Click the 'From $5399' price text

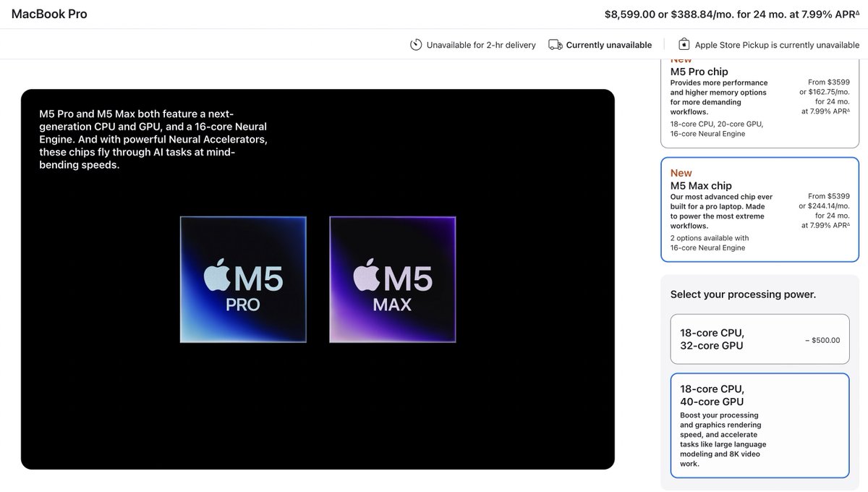tap(828, 196)
